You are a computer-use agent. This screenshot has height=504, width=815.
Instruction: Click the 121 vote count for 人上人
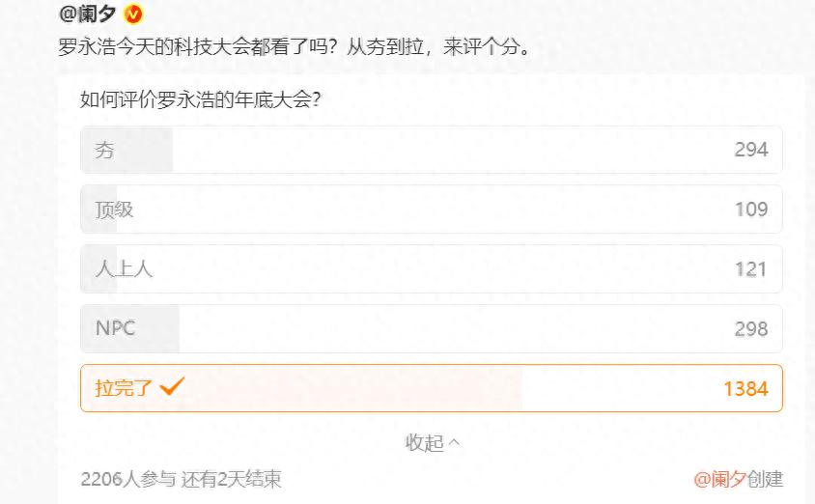tap(750, 269)
